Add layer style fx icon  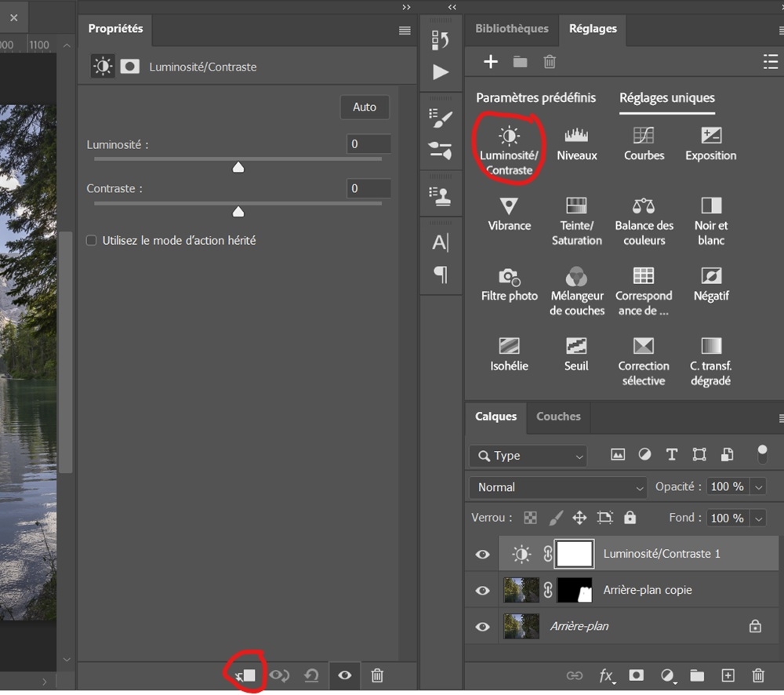pyautogui.click(x=607, y=675)
